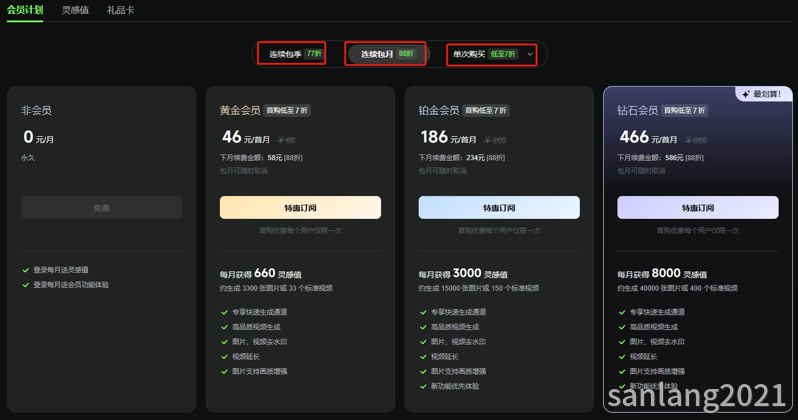Click the 黄金会员 card title
This screenshot has height=420, width=798.
(240, 110)
